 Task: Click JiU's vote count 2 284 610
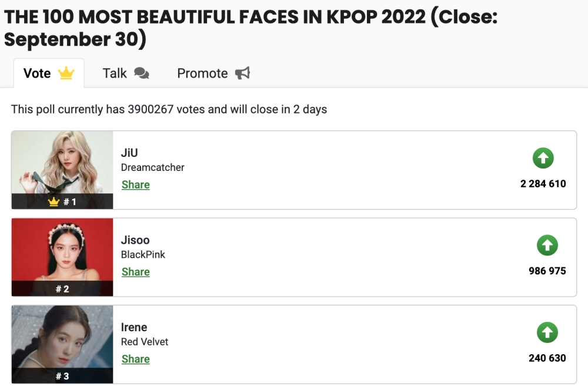[543, 184]
